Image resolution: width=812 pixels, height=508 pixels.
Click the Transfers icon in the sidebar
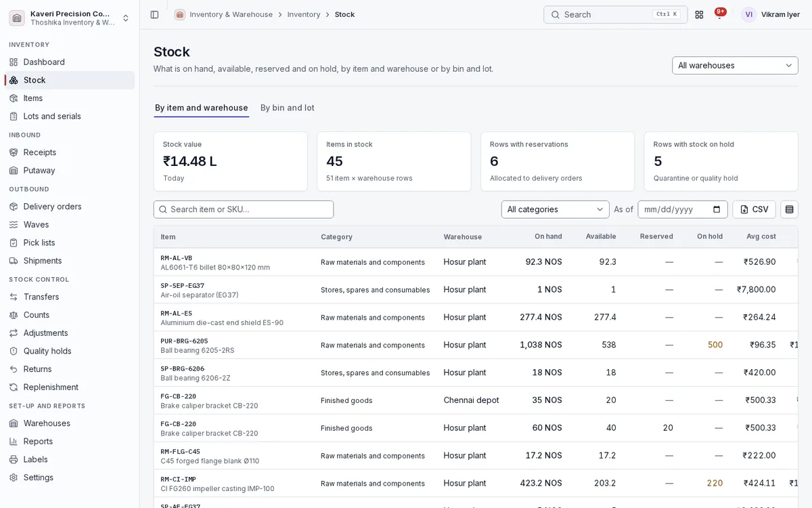pos(14,297)
